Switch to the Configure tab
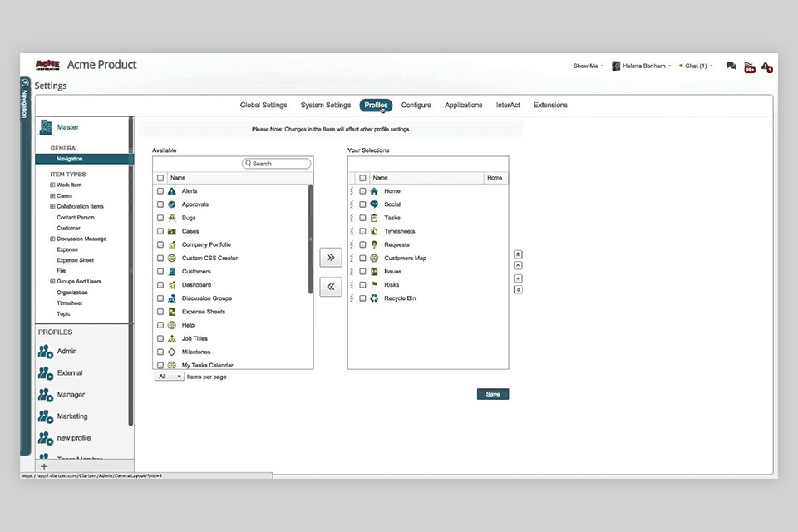 click(x=416, y=105)
